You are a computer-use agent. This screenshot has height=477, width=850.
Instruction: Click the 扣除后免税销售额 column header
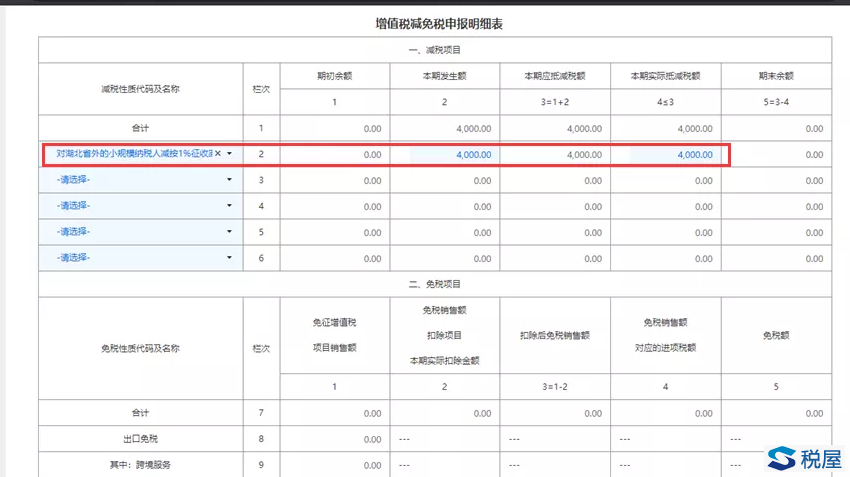pyautogui.click(x=555, y=336)
